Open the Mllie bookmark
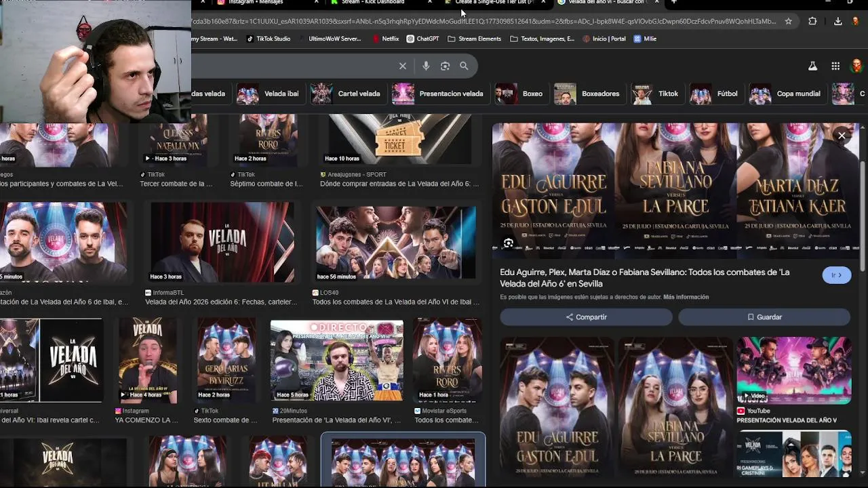 pyautogui.click(x=645, y=39)
